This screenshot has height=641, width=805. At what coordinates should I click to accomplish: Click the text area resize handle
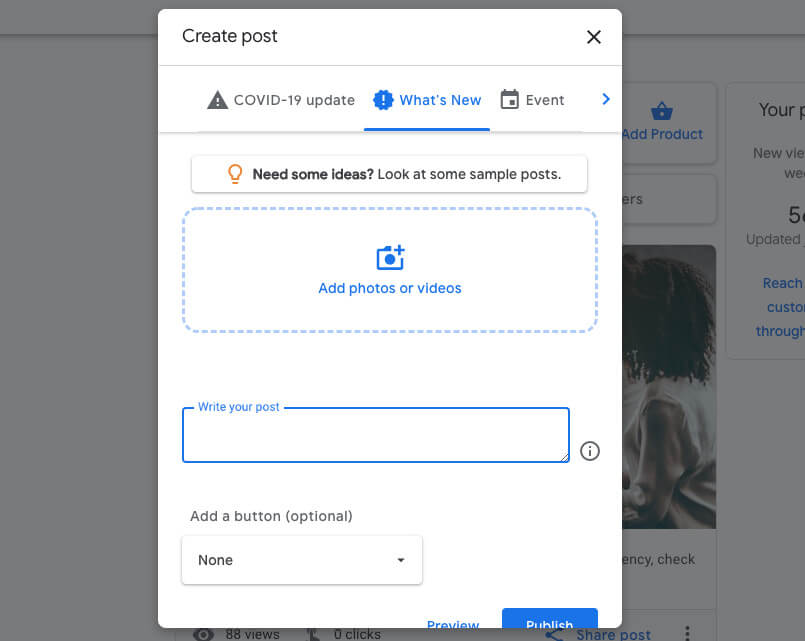564,457
